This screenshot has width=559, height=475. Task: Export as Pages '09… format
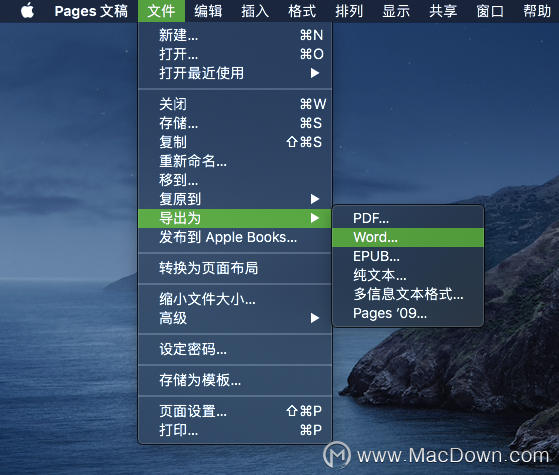click(408, 313)
